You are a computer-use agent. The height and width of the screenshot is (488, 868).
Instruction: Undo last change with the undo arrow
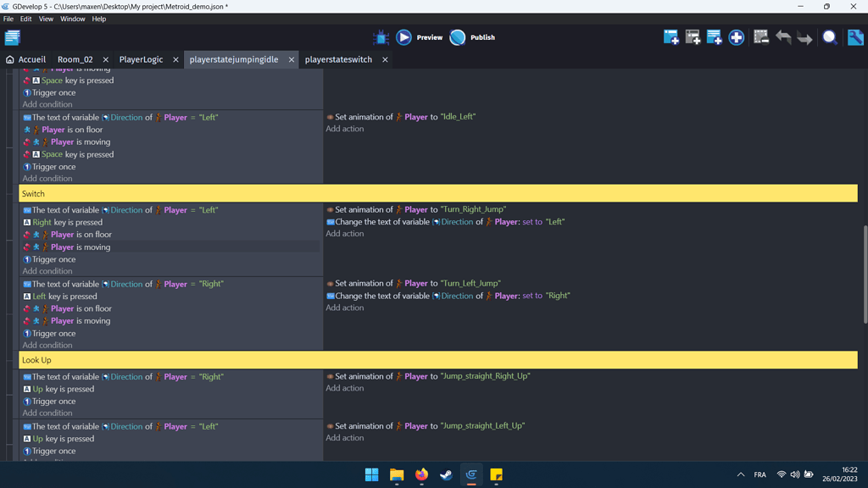pos(784,37)
